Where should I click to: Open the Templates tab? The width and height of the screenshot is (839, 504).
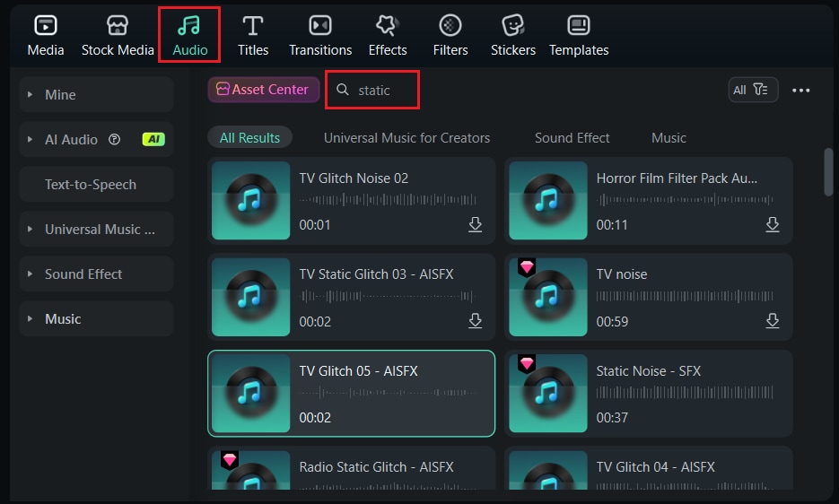(579, 35)
